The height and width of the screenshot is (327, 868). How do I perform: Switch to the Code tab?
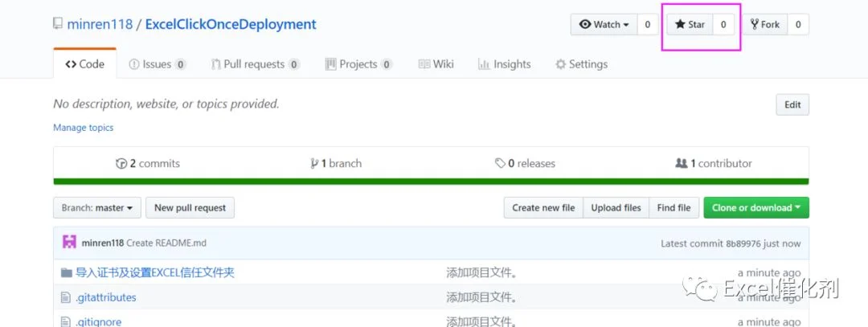point(84,64)
